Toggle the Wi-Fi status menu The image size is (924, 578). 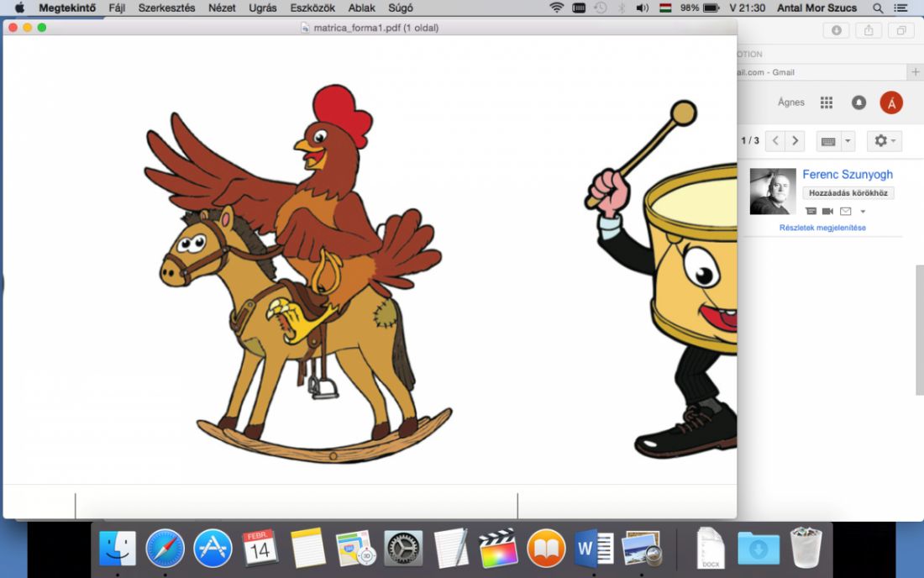click(556, 8)
